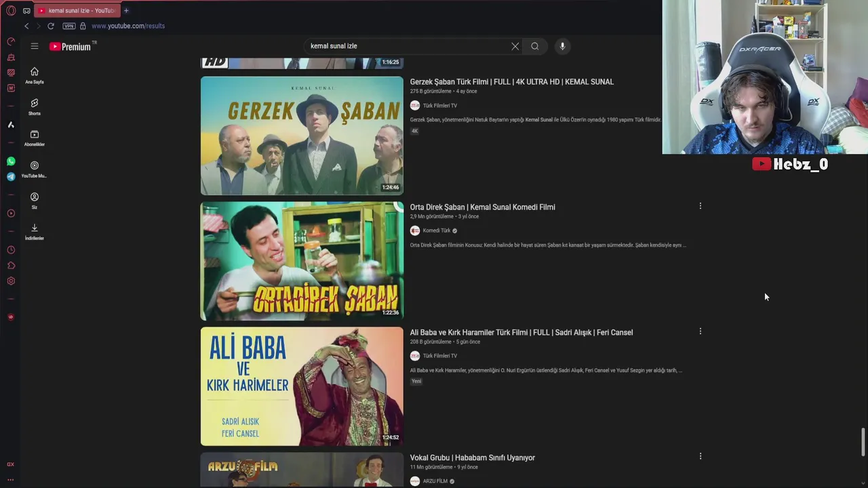Open Türk Filmleri TV channel under Ali Baba
The height and width of the screenshot is (488, 868).
[440, 356]
